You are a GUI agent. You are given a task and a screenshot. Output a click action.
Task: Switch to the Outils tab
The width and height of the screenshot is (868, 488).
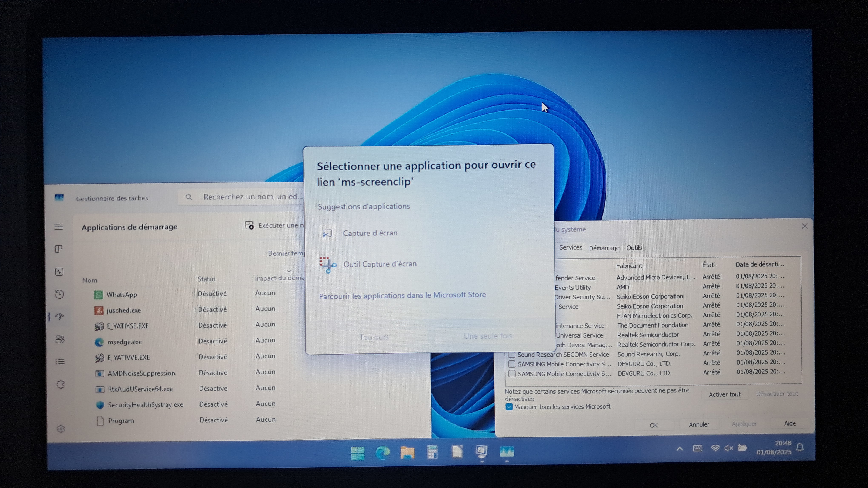click(x=634, y=248)
